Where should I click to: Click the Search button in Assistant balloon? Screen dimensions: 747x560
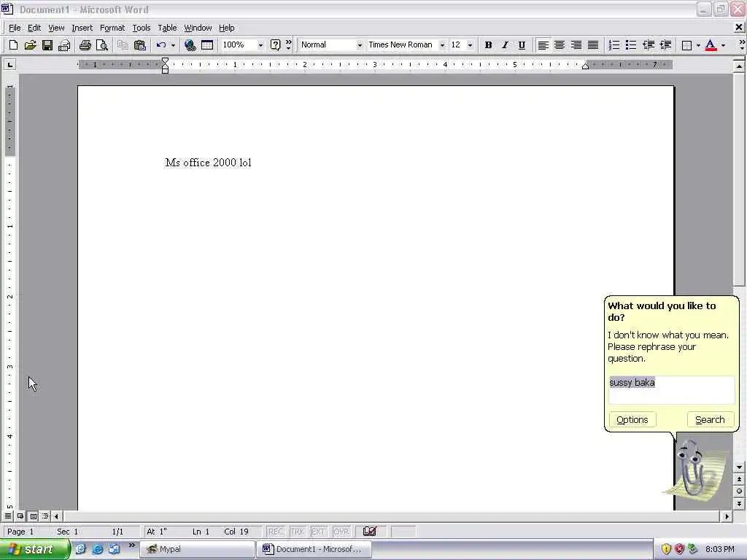[x=710, y=419]
